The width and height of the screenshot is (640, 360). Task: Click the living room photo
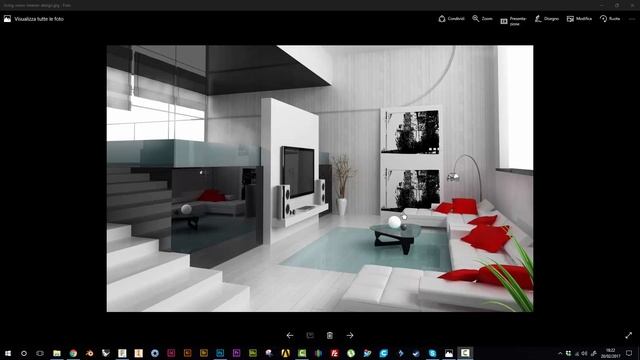pyautogui.click(x=320, y=178)
